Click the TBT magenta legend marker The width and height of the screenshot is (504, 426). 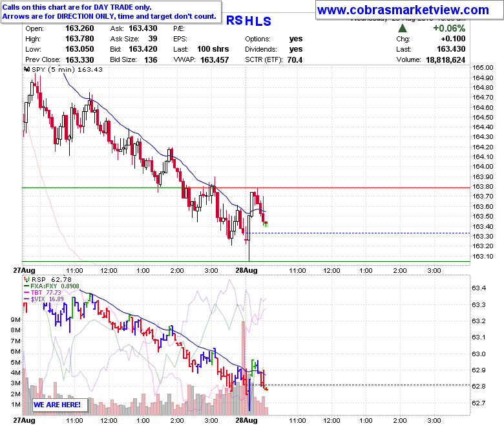pyautogui.click(x=26, y=293)
